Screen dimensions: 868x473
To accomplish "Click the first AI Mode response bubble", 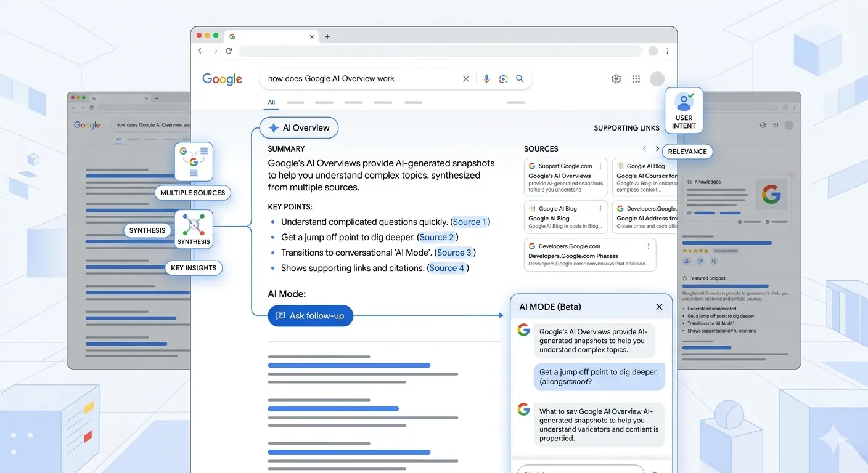I will (x=594, y=341).
